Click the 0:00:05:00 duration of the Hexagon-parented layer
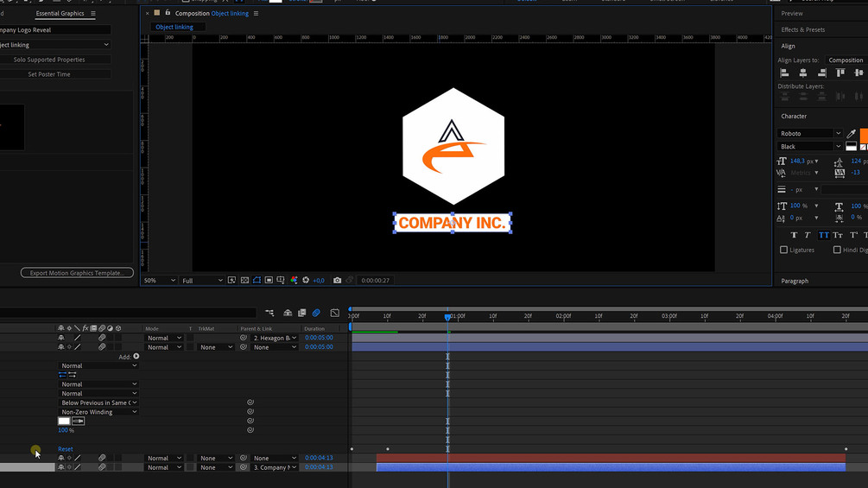The height and width of the screenshot is (488, 868). (319, 338)
